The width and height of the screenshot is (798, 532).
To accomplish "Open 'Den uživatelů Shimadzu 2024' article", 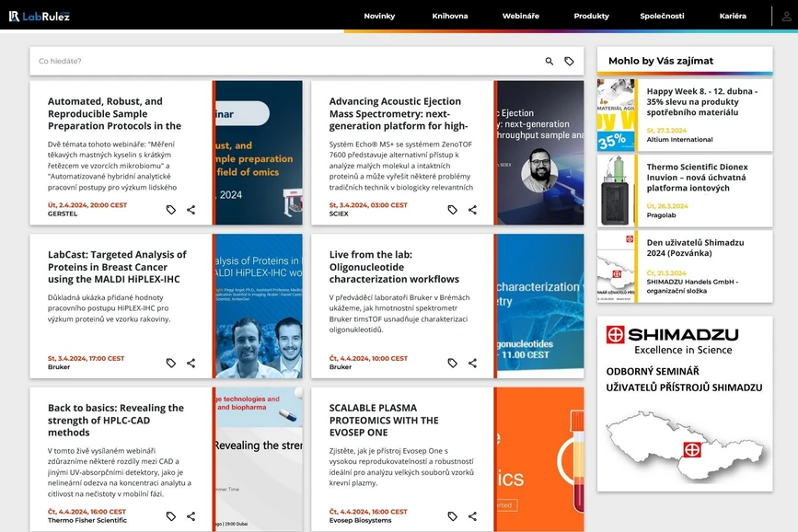I will pyautogui.click(x=695, y=248).
